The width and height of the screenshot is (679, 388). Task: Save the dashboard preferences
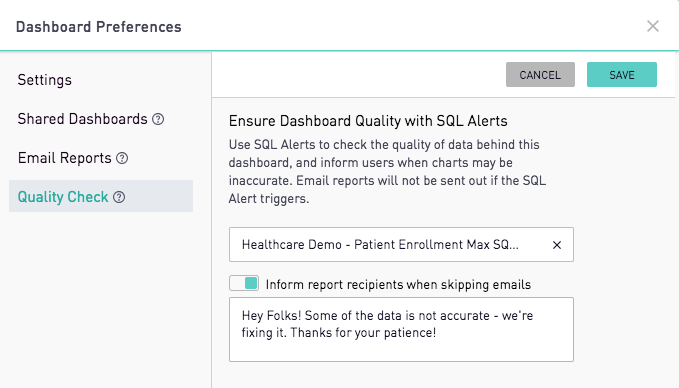point(622,74)
